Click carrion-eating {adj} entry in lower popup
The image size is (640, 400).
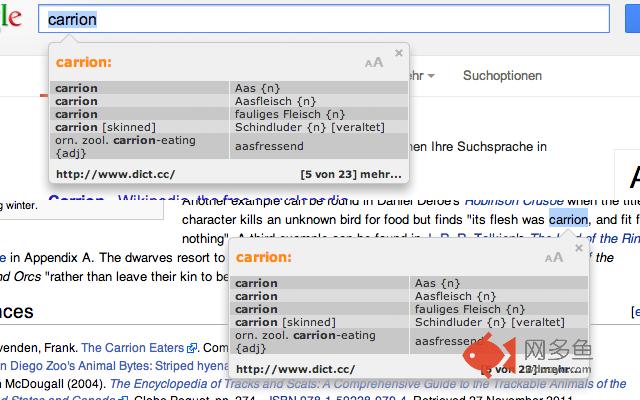coord(305,341)
